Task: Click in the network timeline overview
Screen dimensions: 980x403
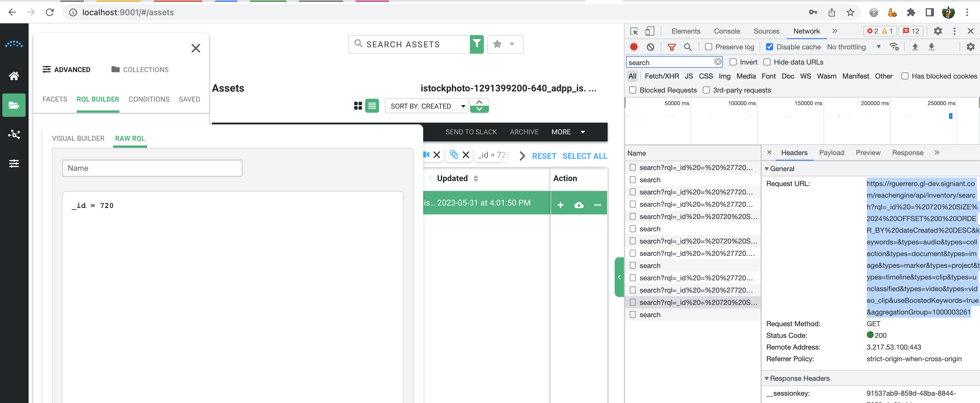Action: [x=799, y=122]
